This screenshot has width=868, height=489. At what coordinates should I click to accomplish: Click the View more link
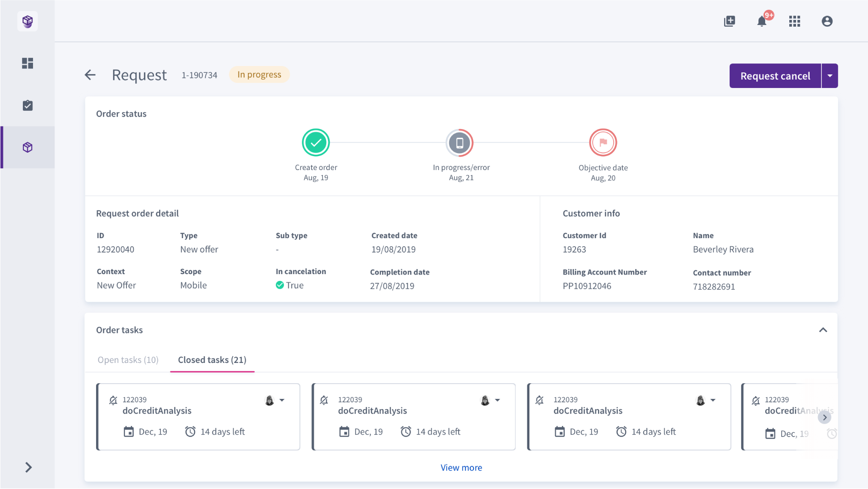point(461,467)
